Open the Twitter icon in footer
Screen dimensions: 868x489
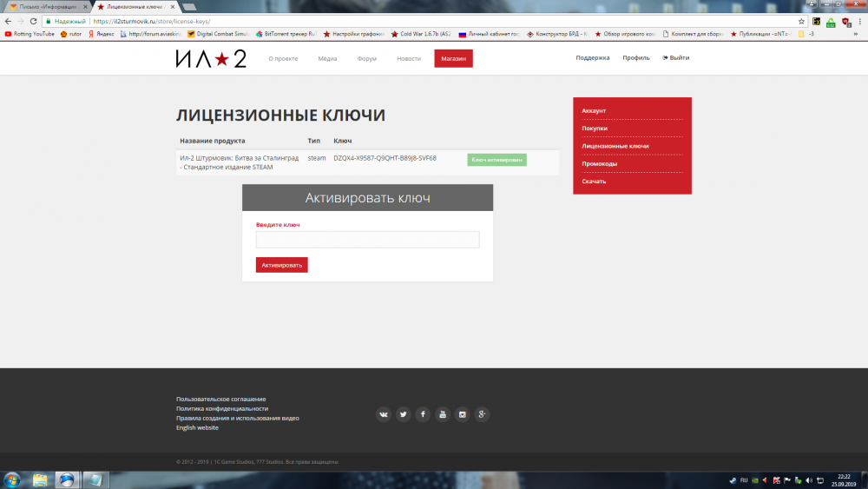pyautogui.click(x=403, y=414)
